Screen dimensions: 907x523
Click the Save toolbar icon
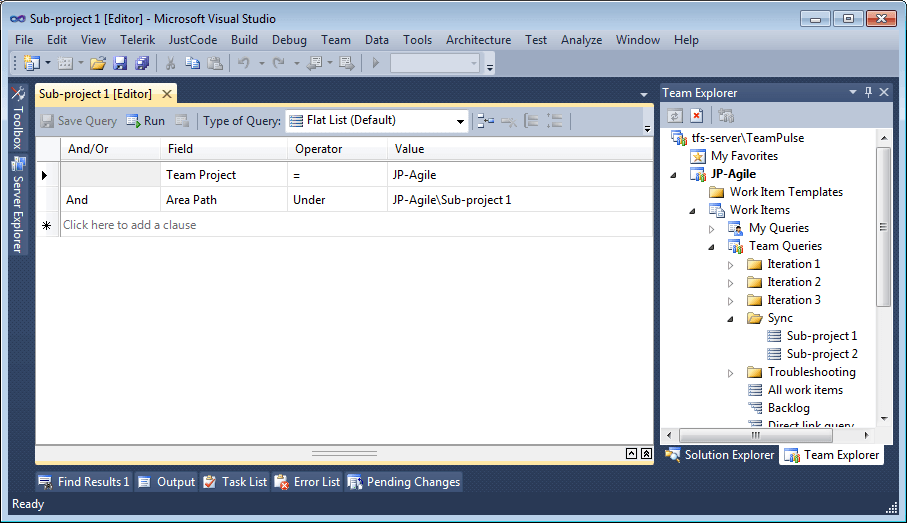pyautogui.click(x=120, y=62)
